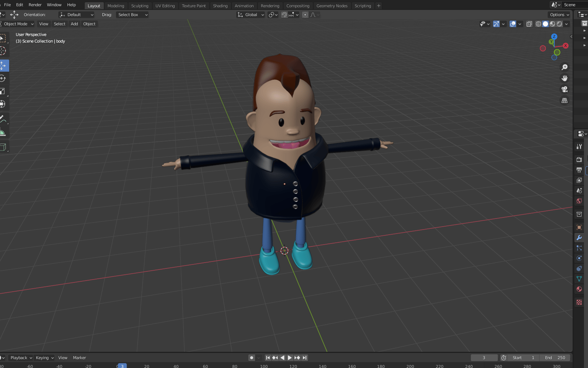Image resolution: width=588 pixels, height=368 pixels.
Task: Switch to rendered viewport shading
Action: coord(560,24)
